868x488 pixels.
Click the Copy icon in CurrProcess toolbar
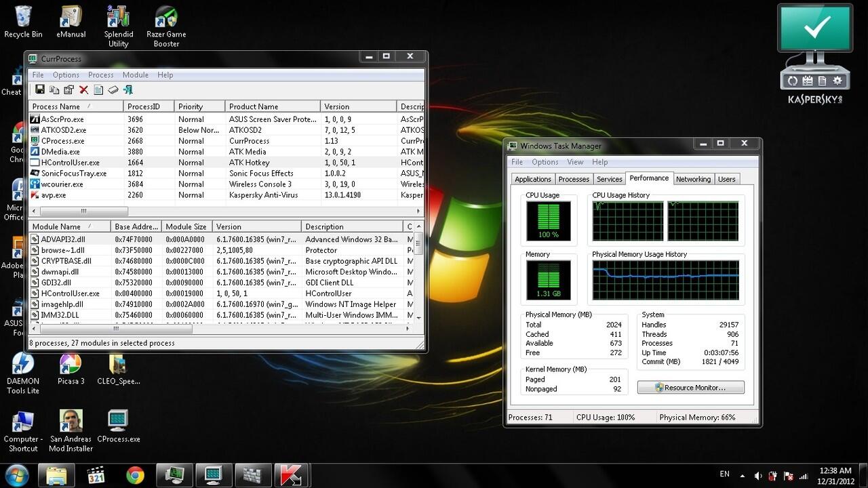coord(54,89)
